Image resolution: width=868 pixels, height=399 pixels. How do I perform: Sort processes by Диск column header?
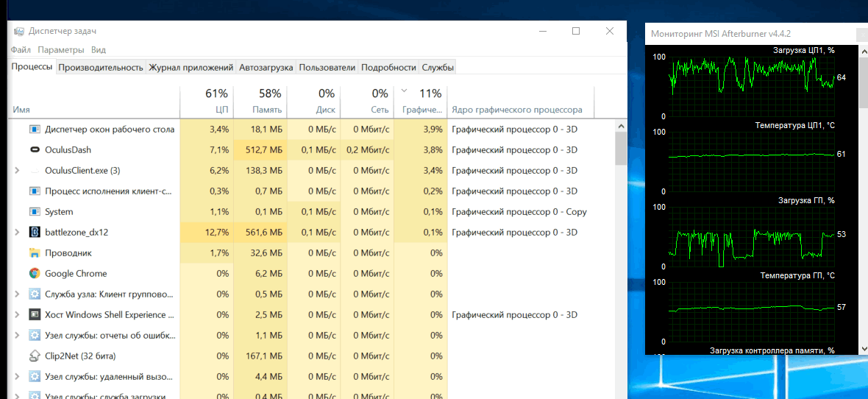pyautogui.click(x=314, y=102)
